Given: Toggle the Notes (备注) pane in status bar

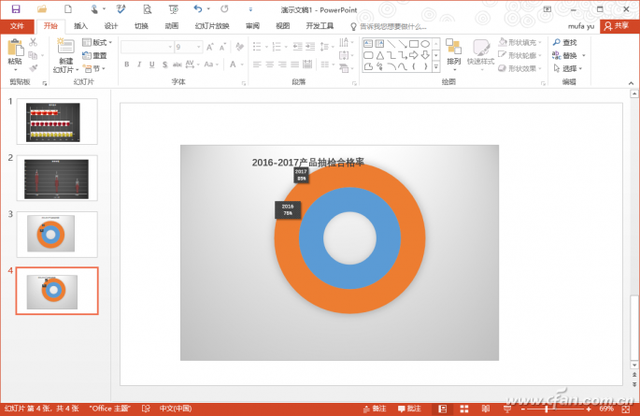Looking at the screenshot, I should point(375,408).
